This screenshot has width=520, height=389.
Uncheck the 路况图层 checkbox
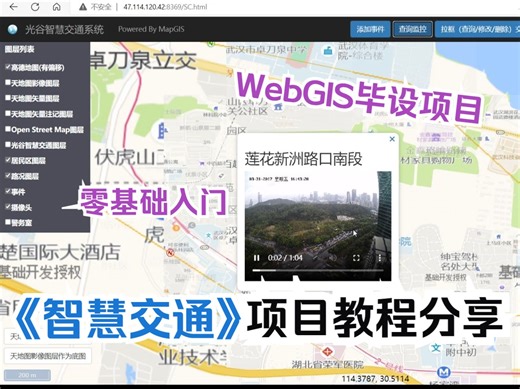coord(8,176)
